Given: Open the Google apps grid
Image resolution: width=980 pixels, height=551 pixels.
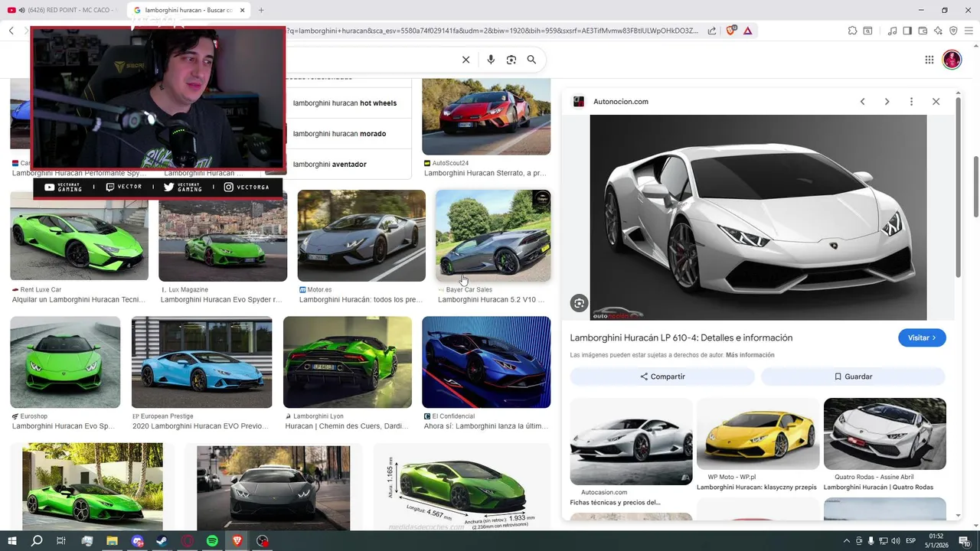Looking at the screenshot, I should click(x=929, y=60).
